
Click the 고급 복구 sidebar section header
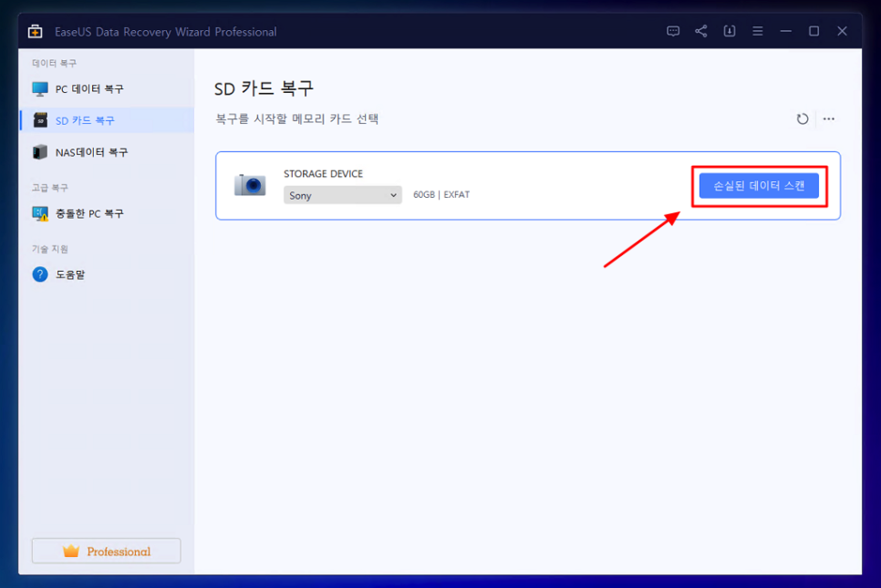(x=49, y=188)
